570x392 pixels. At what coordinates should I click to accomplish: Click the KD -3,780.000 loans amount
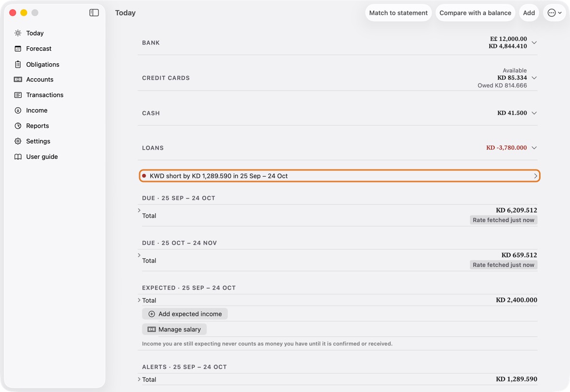point(506,148)
